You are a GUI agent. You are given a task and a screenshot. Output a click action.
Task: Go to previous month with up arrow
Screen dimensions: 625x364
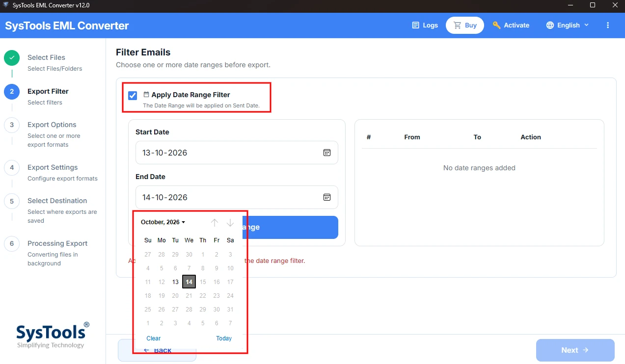(x=215, y=223)
